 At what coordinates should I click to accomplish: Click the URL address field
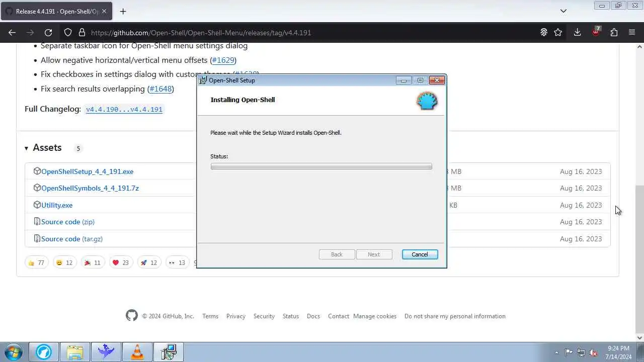[312, 32]
